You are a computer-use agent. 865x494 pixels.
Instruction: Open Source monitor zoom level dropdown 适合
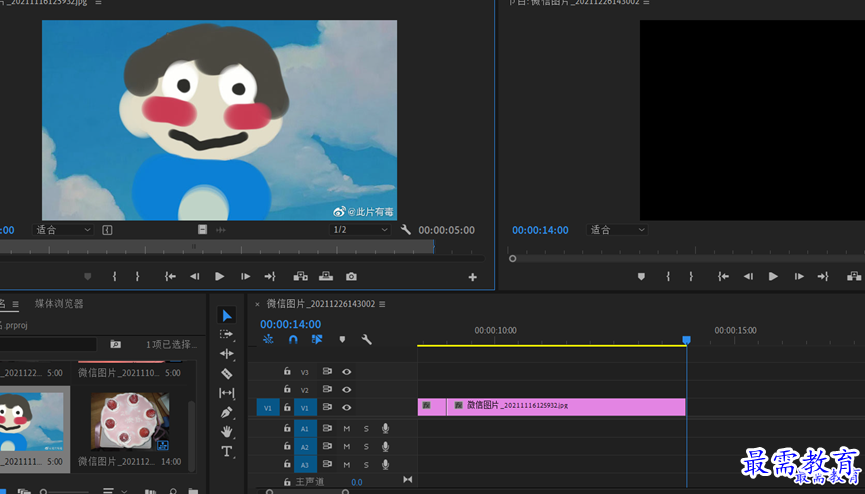63,230
